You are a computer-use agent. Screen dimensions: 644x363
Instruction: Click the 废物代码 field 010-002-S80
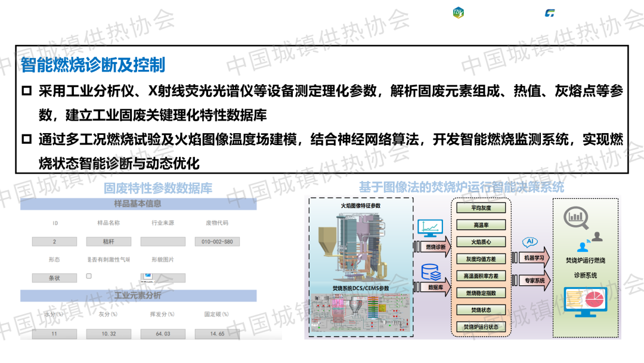[x=217, y=242]
